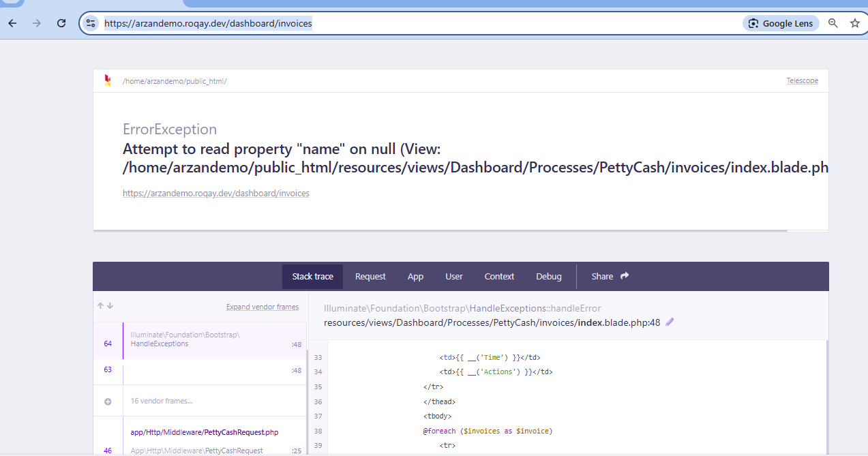This screenshot has height=456, width=868.
Task: Open Google Lens search
Action: coord(781,23)
